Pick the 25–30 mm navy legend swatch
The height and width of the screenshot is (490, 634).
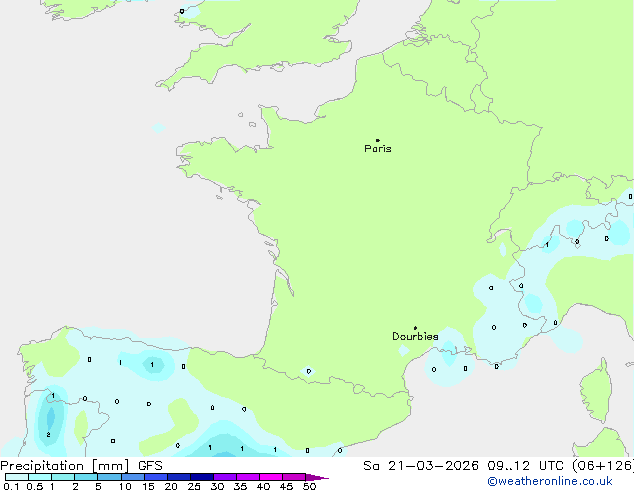pos(202,477)
